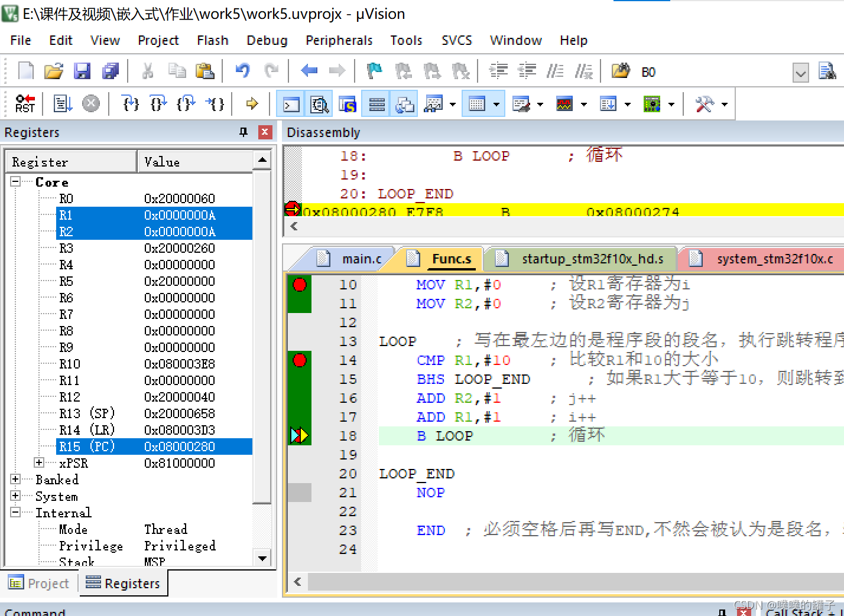Click the Step Over braces icon
This screenshot has width=844, height=616.
pyautogui.click(x=158, y=104)
